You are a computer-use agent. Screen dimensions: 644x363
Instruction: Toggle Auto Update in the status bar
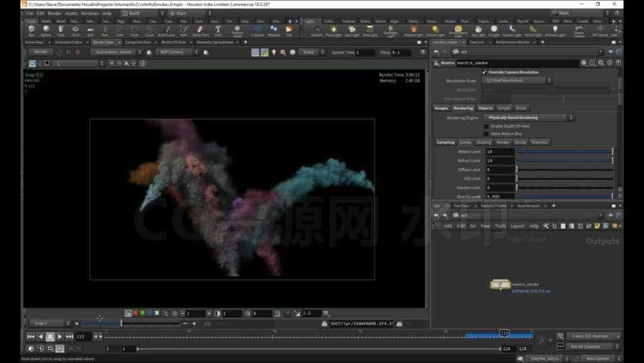point(600,358)
